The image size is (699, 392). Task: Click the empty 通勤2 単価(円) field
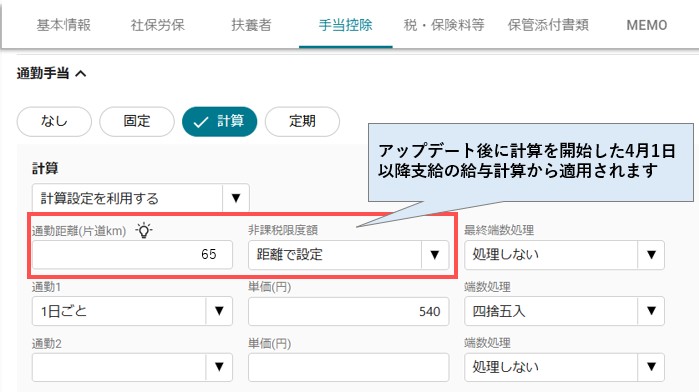(x=349, y=367)
